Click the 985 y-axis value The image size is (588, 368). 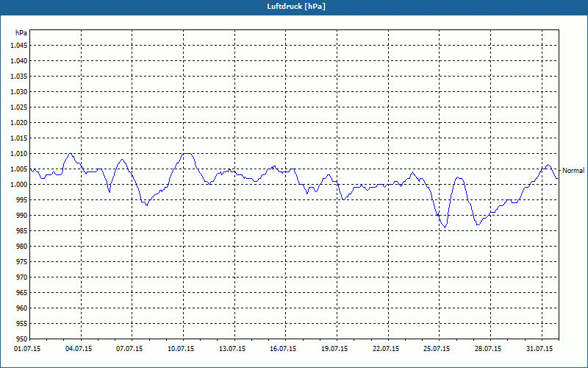(x=22, y=231)
